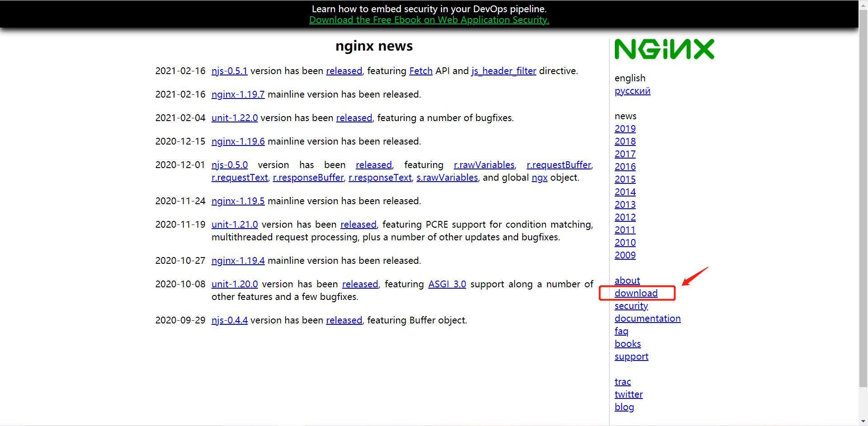Click 'released' link in unit-1.22.0 entry

354,118
